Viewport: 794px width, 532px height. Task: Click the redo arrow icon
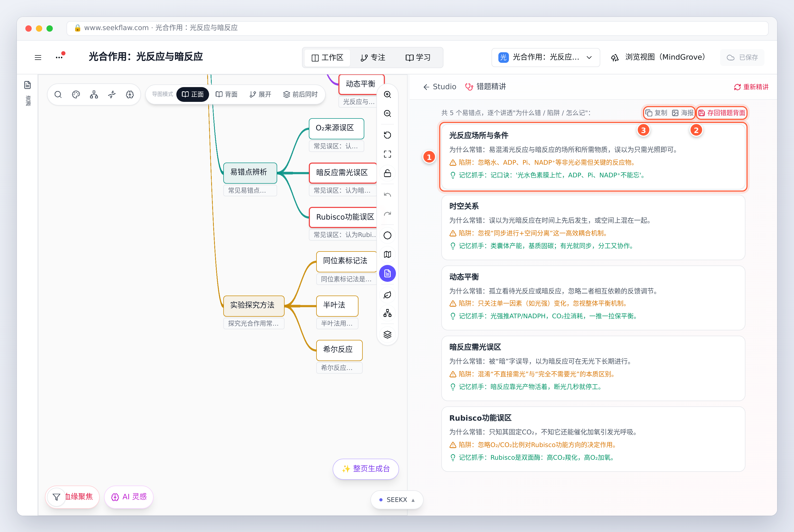click(x=387, y=214)
